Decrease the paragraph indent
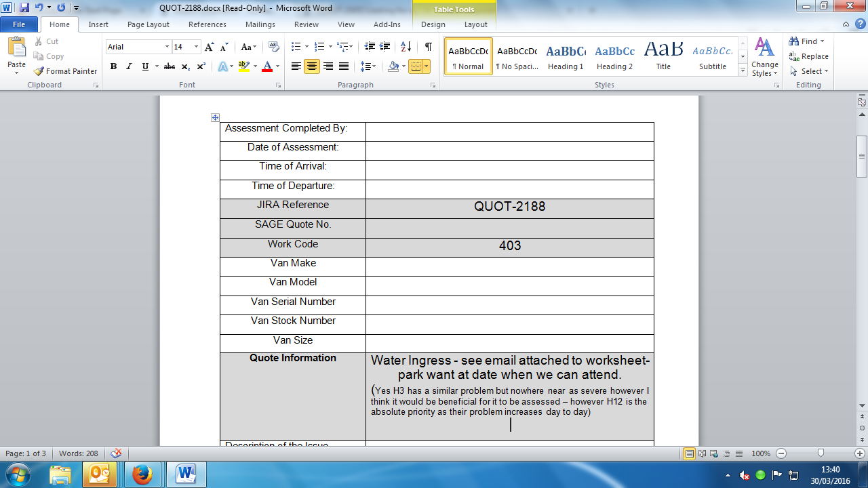The width and height of the screenshot is (868, 488). coord(370,47)
